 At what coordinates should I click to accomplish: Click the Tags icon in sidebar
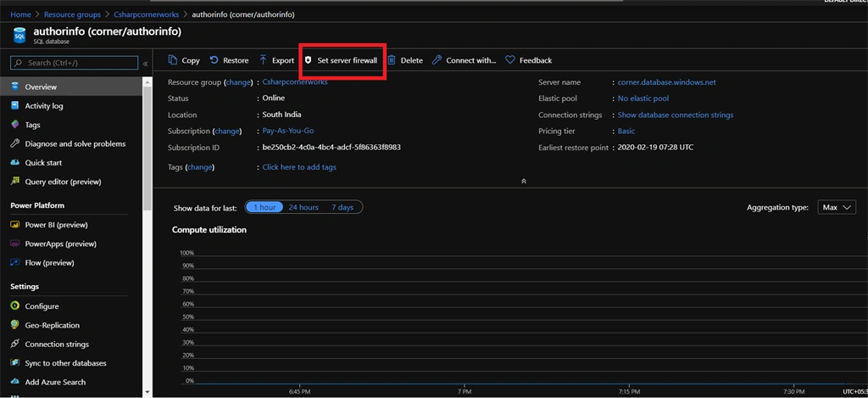point(15,125)
